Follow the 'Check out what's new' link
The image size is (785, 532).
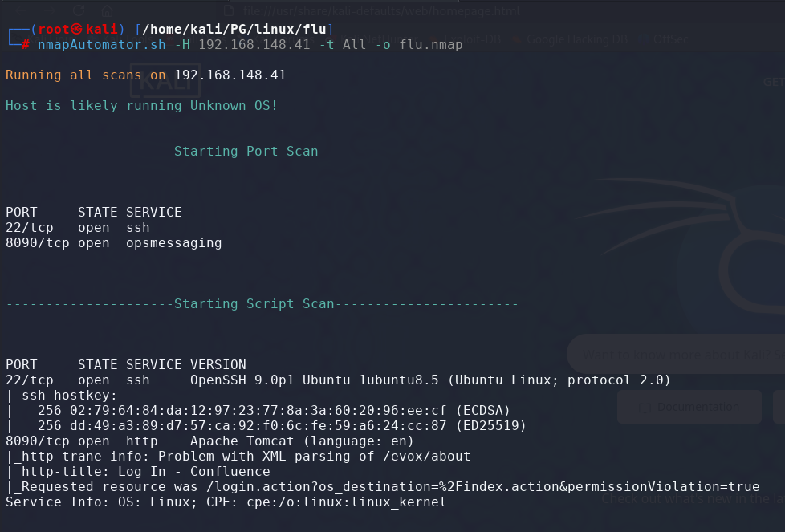coord(689,498)
